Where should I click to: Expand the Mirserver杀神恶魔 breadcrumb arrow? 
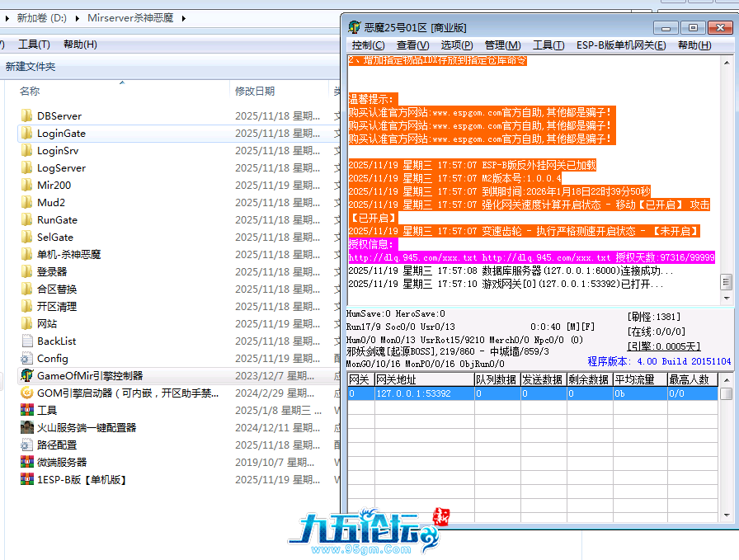pyautogui.click(x=182, y=17)
